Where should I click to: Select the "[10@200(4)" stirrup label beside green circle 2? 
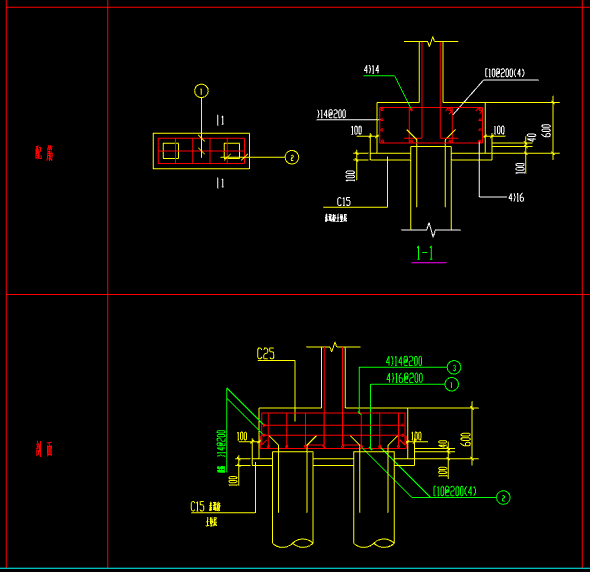(455, 491)
